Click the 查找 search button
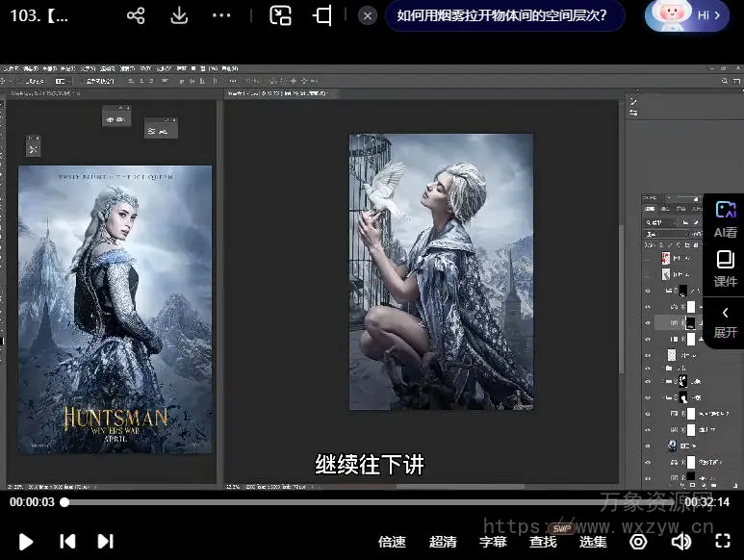Screen dimensions: 744x560 543,542
